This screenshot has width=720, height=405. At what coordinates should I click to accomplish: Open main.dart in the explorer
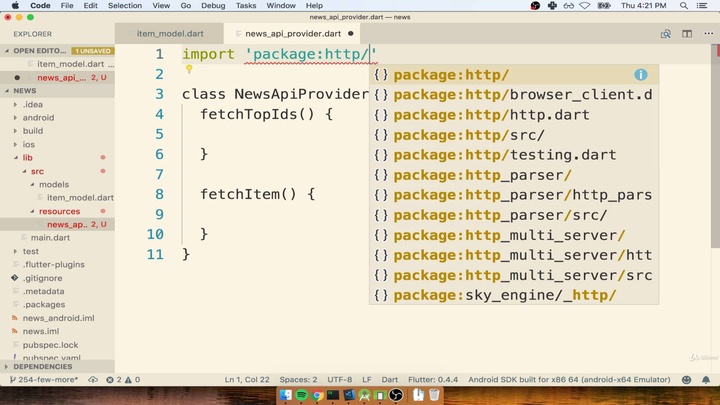click(x=50, y=238)
